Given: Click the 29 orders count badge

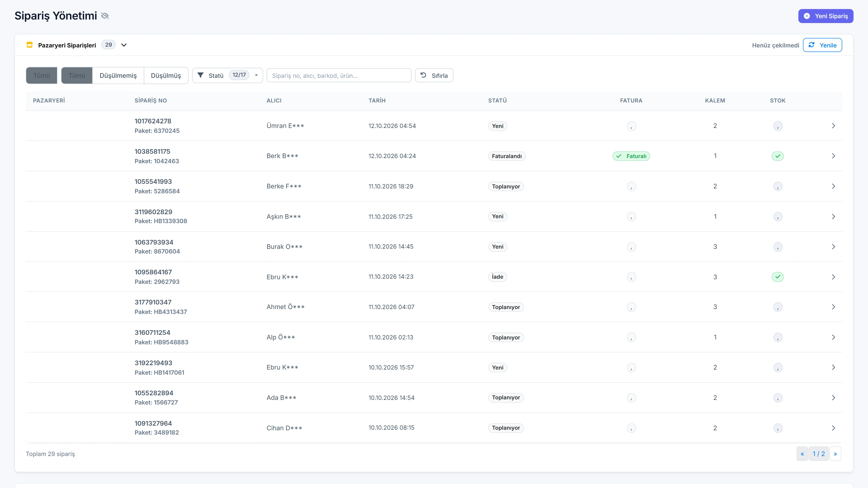Looking at the screenshot, I should 108,45.
